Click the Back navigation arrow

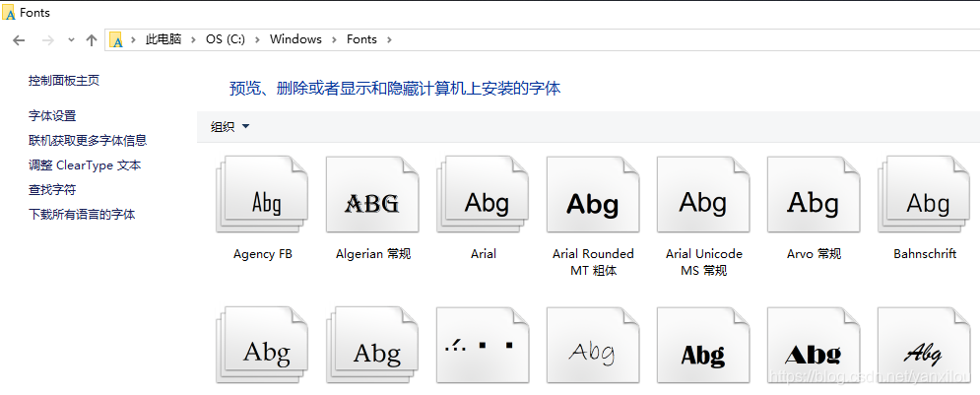pyautogui.click(x=19, y=40)
